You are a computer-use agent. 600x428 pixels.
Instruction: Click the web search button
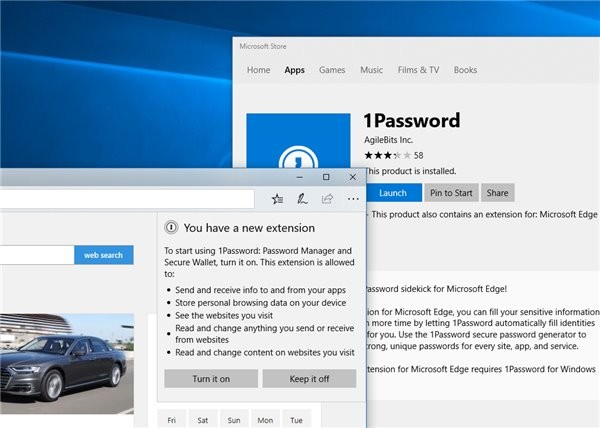click(x=104, y=255)
